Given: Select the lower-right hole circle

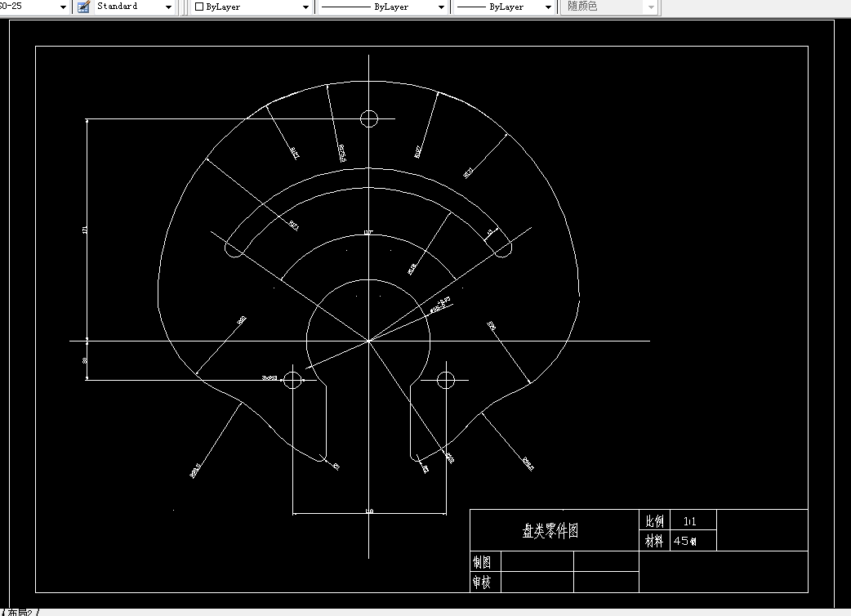Looking at the screenshot, I should [x=446, y=380].
